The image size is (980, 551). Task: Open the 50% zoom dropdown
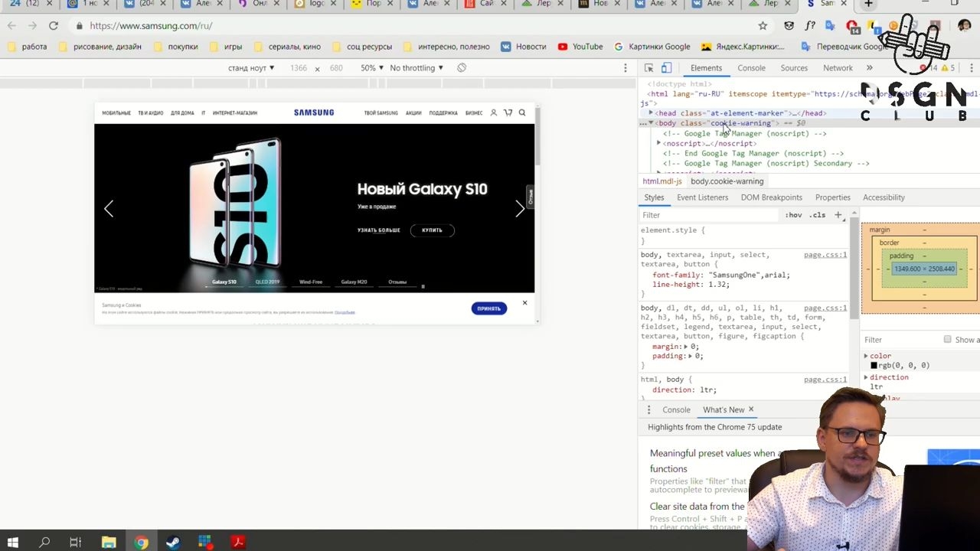tap(372, 68)
